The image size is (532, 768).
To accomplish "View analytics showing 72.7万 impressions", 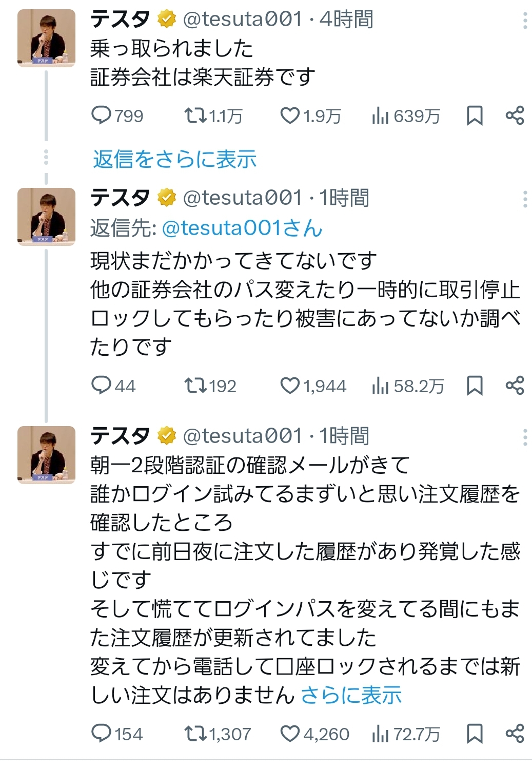I will (380, 734).
